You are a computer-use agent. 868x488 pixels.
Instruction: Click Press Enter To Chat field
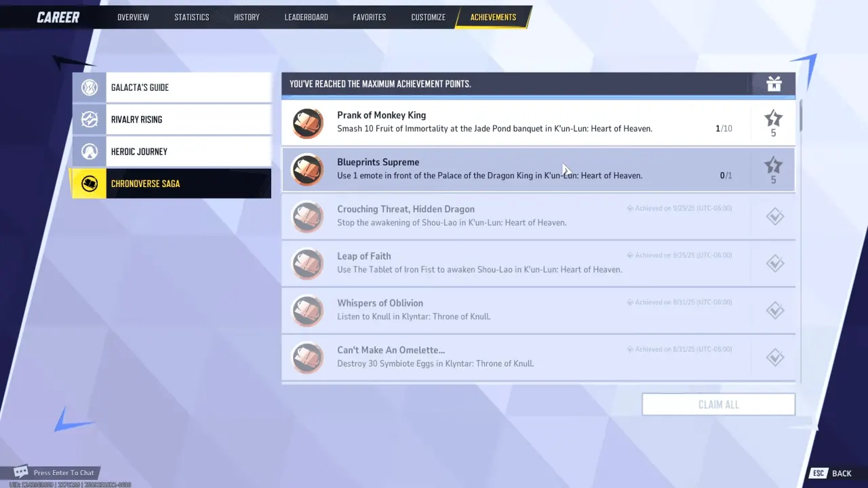64,472
